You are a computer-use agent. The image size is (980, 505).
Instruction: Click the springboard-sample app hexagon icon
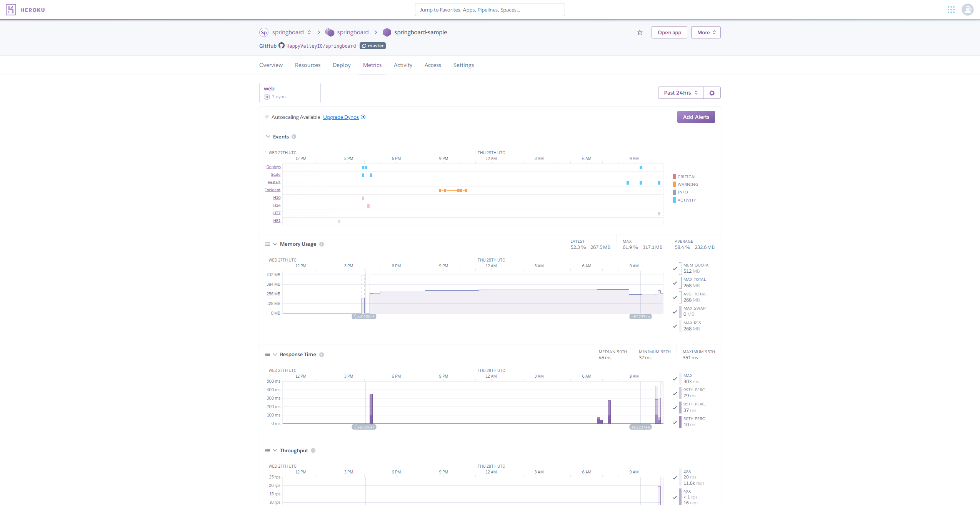point(387,32)
